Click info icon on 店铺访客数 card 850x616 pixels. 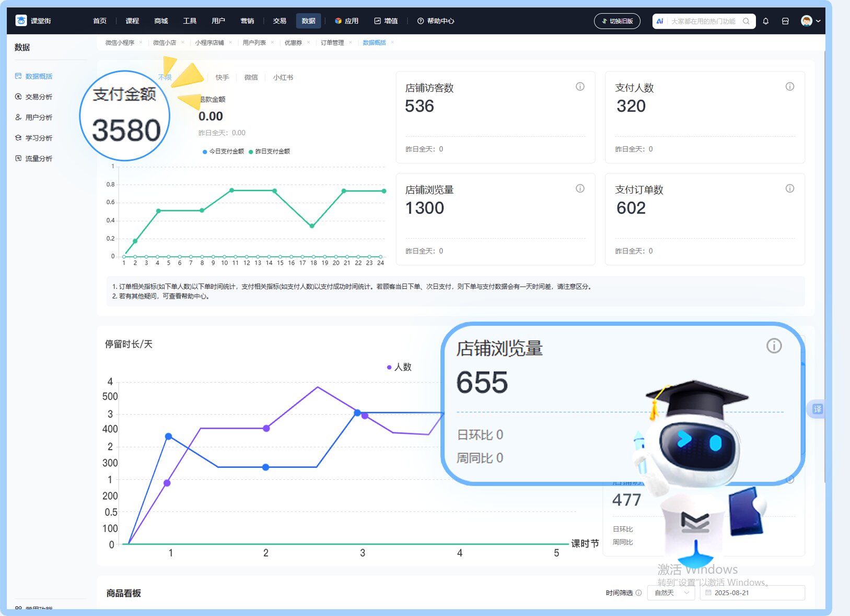pos(580,87)
